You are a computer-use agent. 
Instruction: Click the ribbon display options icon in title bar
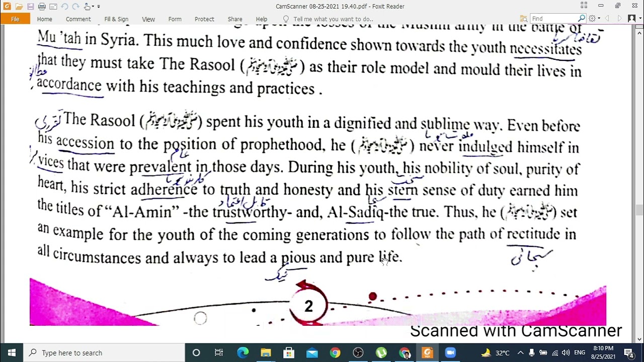(584, 6)
